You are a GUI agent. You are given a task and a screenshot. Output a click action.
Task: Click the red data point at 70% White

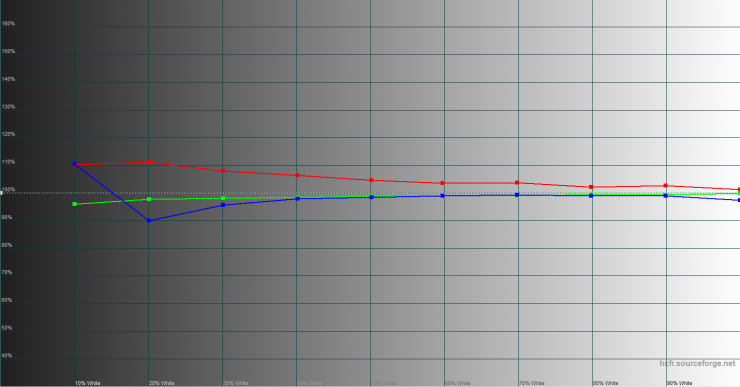517,183
